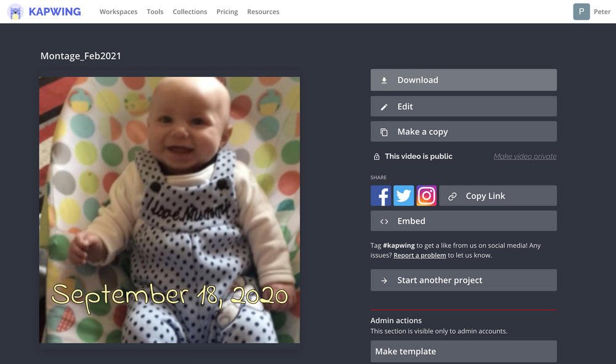The width and height of the screenshot is (616, 364).
Task: Open the Workspaces menu
Action: (x=118, y=11)
